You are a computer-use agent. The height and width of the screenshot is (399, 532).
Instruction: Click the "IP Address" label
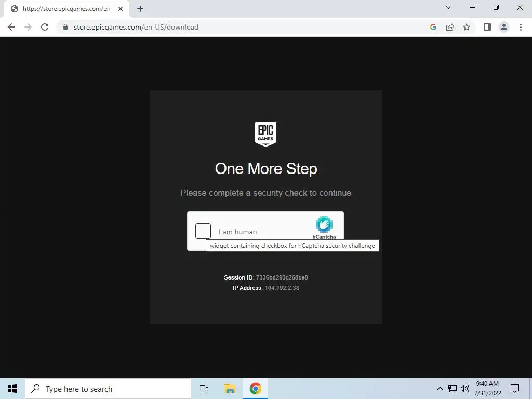pos(247,288)
